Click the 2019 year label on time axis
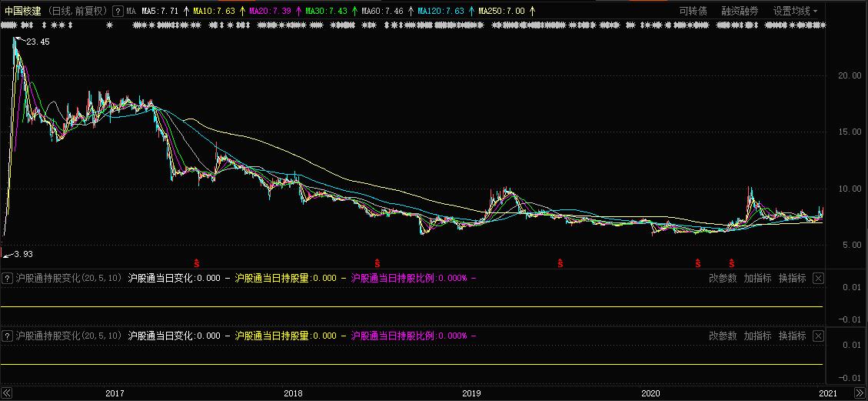This screenshot has height=401, width=868. pyautogui.click(x=471, y=394)
